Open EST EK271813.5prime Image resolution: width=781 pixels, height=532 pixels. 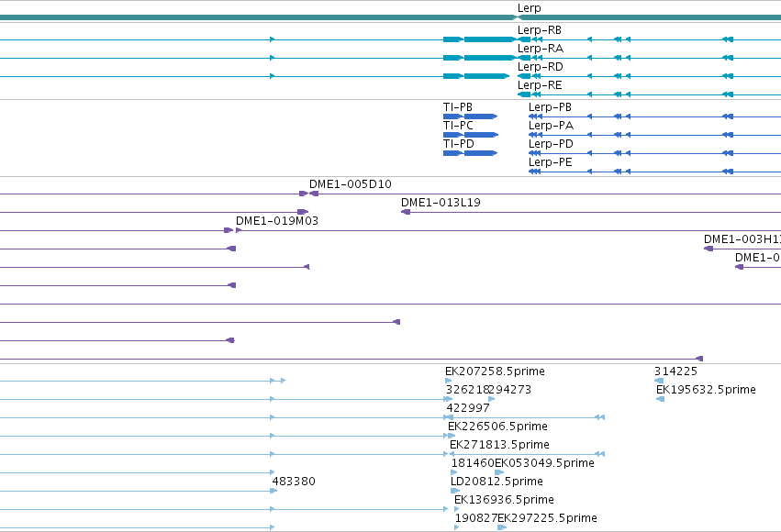(499, 445)
